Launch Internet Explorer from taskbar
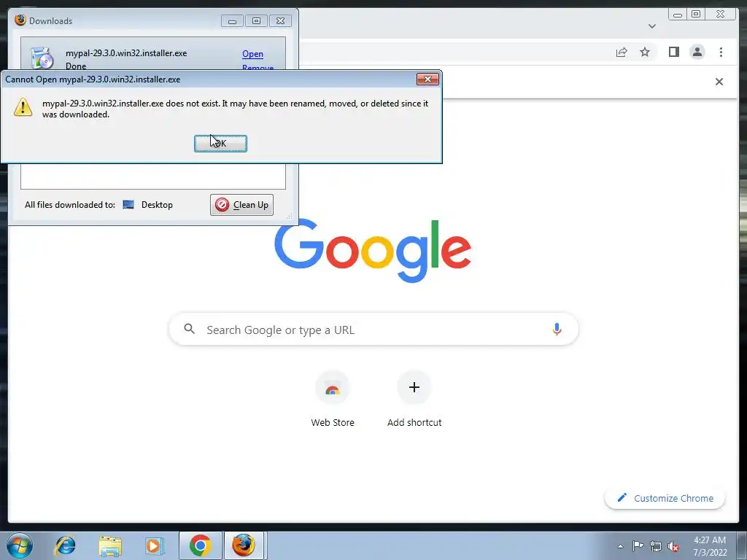This screenshot has height=560, width=747. (x=65, y=545)
